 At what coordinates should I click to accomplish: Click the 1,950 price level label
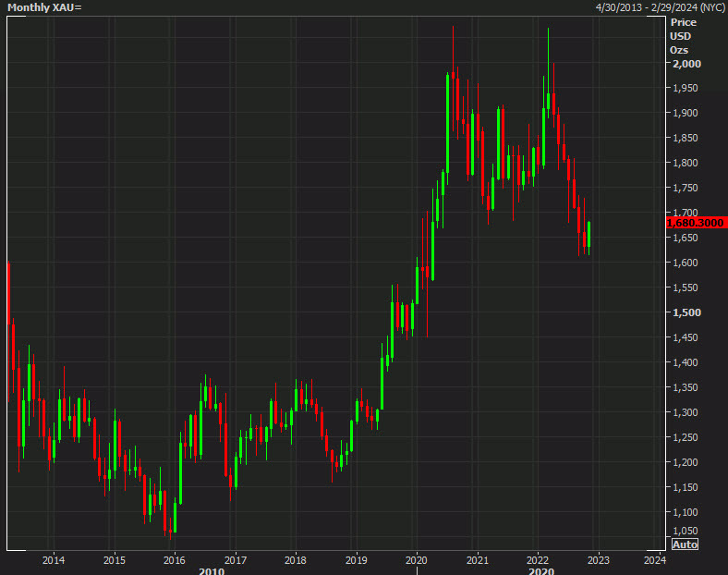pos(686,88)
